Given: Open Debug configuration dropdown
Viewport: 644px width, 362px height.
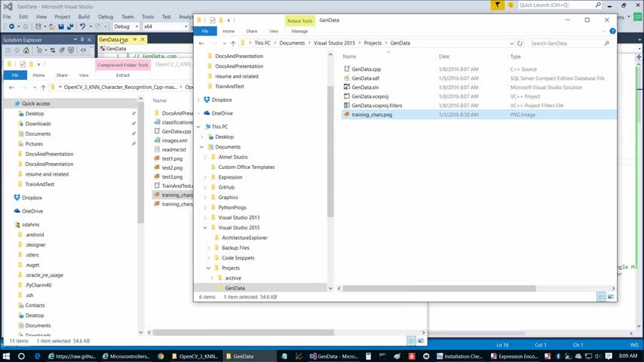Looking at the screenshot, I should 136,26.
